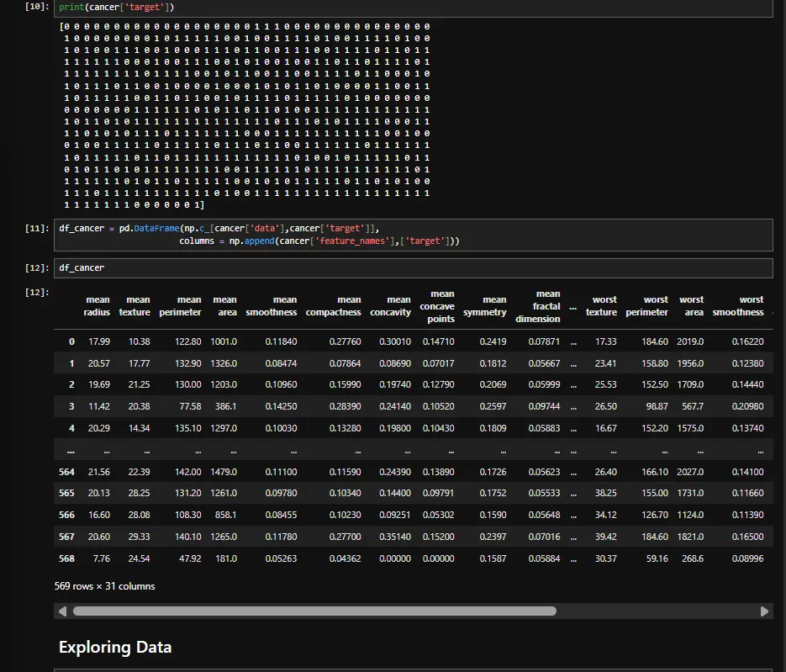Viewport: 786px width, 672px height.
Task: Click the 'mean compactness' column header
Action: point(334,306)
